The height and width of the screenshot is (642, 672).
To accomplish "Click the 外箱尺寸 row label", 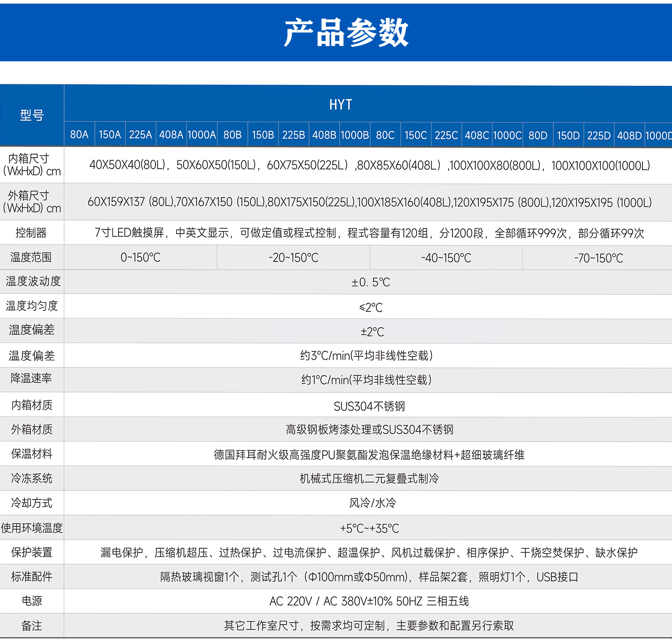I will pyautogui.click(x=32, y=202).
